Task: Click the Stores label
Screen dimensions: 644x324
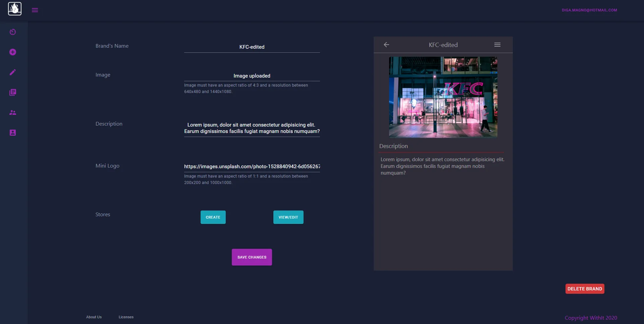Action: pos(103,215)
